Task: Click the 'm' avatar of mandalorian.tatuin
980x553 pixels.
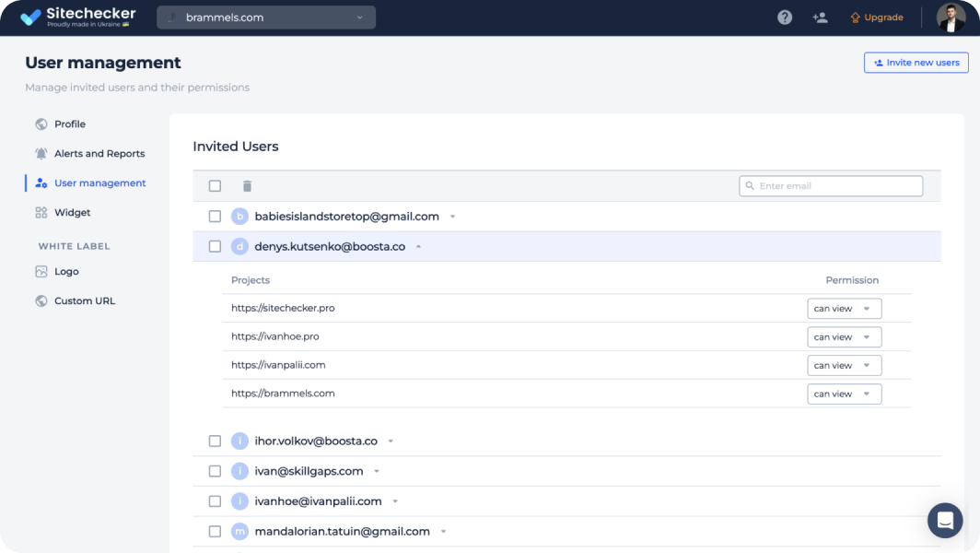Action: coord(239,531)
